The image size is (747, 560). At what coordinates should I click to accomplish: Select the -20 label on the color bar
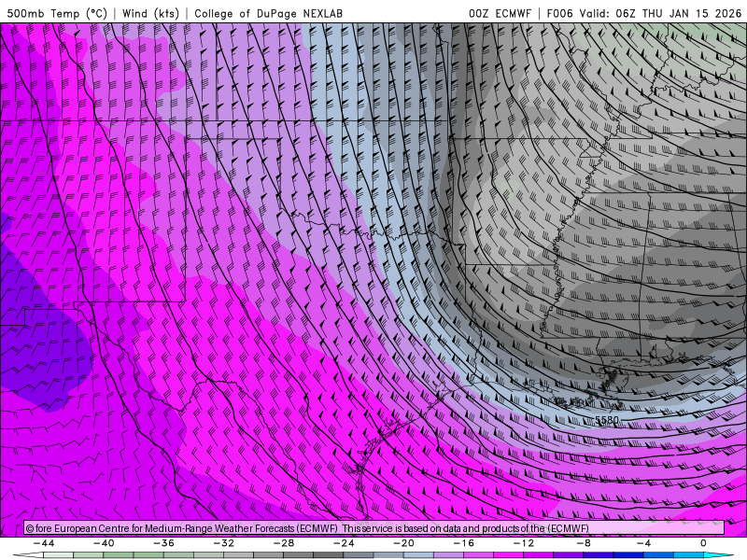[x=403, y=543]
